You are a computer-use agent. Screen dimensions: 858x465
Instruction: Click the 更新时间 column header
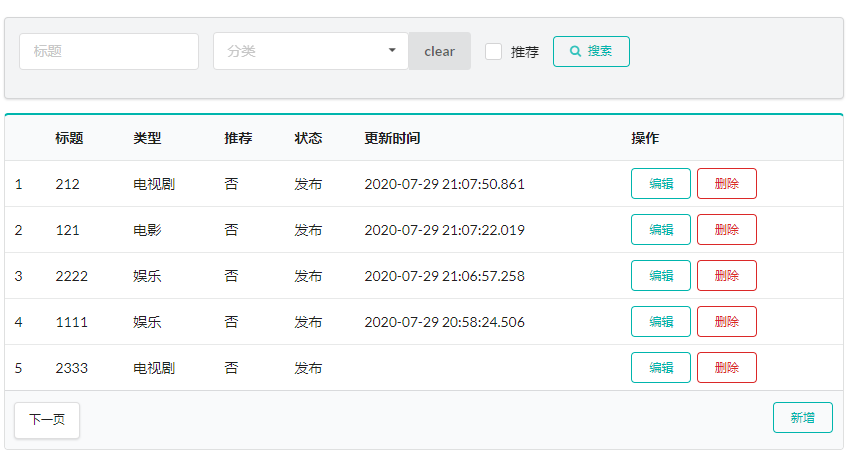tap(392, 138)
